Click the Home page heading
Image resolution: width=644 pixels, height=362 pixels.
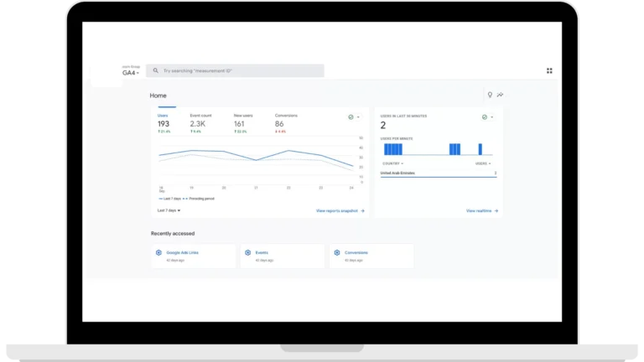pyautogui.click(x=158, y=96)
